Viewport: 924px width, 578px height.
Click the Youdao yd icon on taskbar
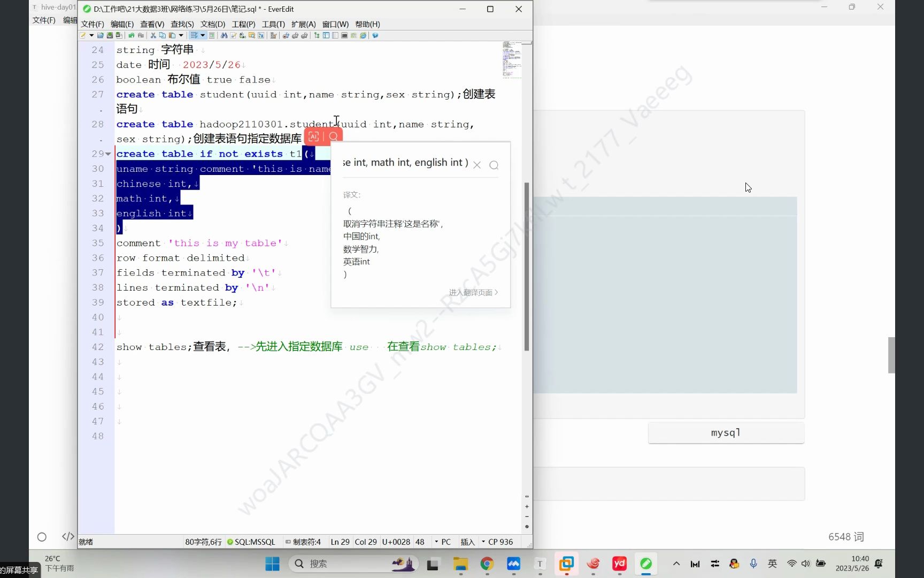coord(619,564)
